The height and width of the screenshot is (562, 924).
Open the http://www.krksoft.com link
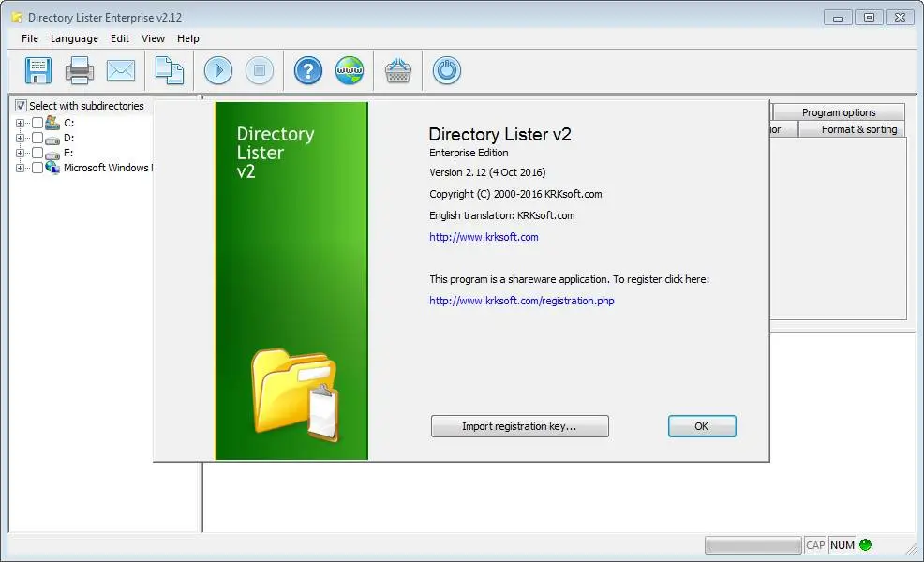click(484, 237)
